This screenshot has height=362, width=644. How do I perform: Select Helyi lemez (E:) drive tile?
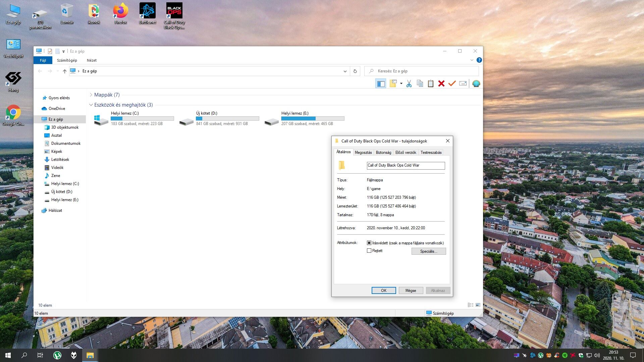pos(305,119)
